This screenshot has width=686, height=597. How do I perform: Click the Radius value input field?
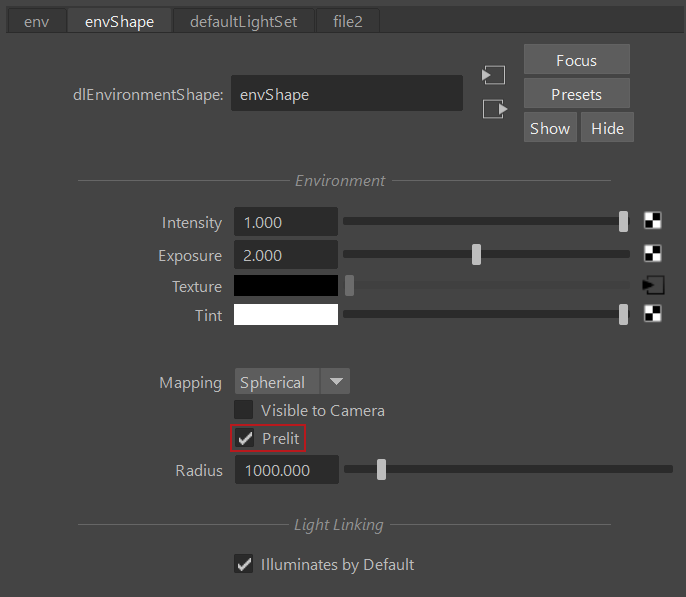[286, 470]
